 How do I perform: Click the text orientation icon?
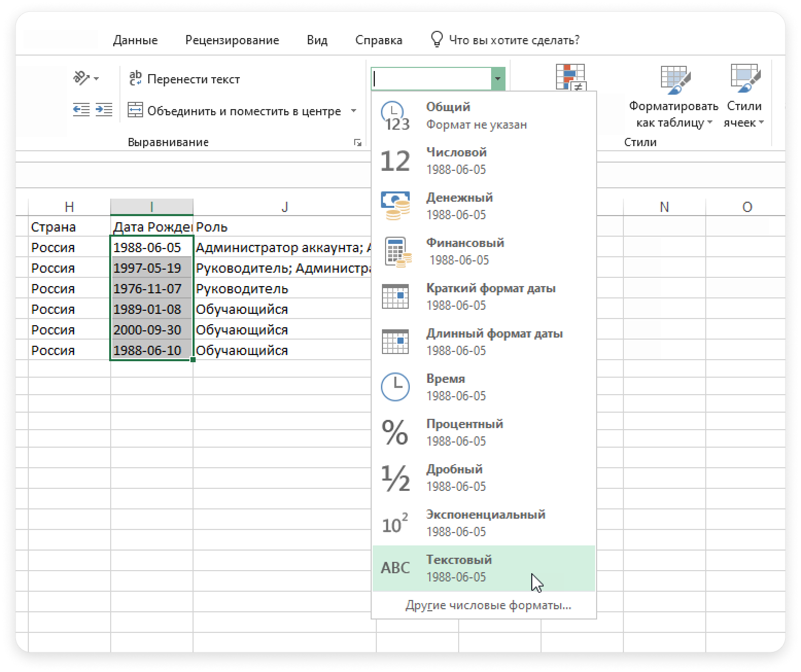point(81,78)
